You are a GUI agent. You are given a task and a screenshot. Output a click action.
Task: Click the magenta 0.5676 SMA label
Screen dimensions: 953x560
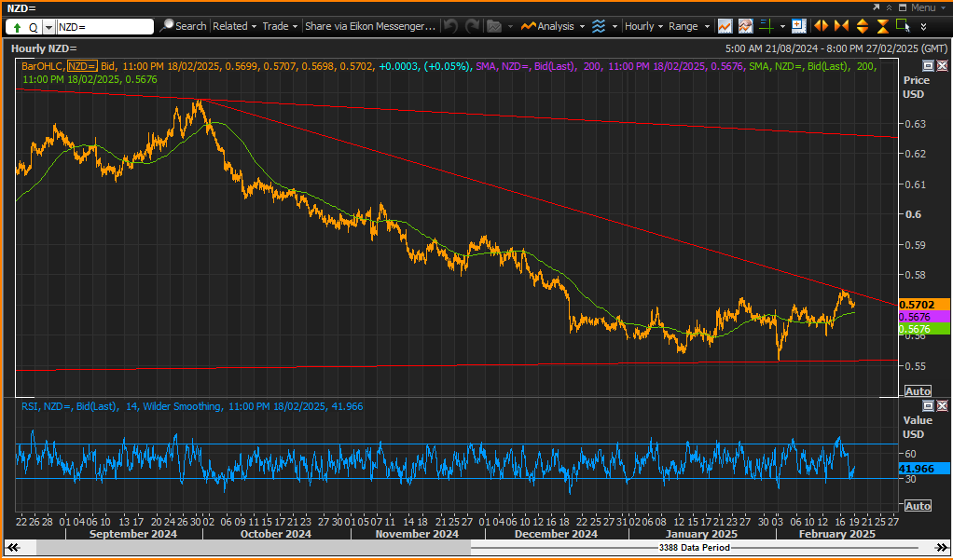pyautogui.click(x=924, y=317)
